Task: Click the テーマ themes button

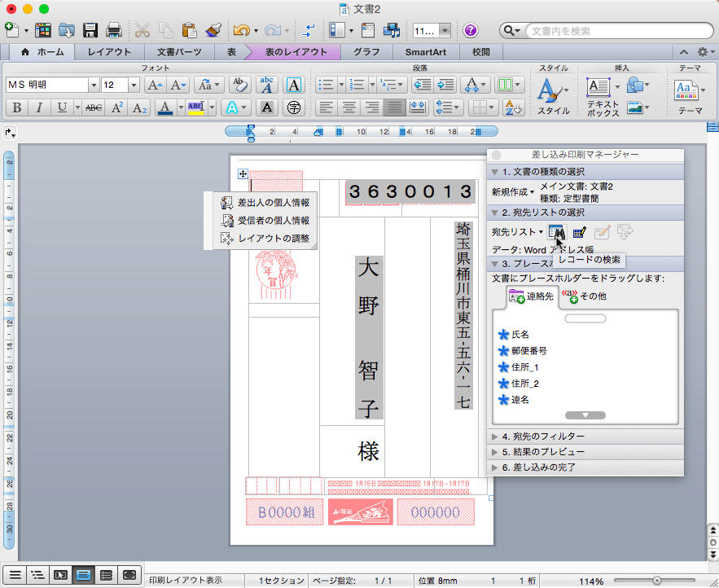Action: click(691, 96)
